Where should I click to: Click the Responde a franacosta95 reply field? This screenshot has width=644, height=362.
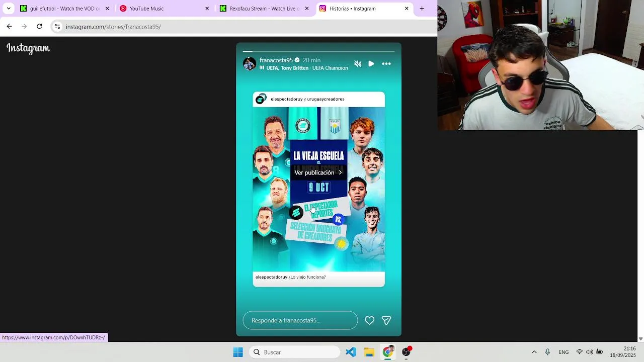point(300,320)
